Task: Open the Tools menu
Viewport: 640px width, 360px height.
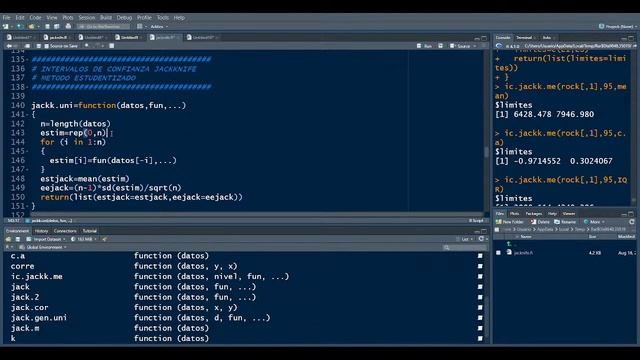Action: tap(162, 18)
